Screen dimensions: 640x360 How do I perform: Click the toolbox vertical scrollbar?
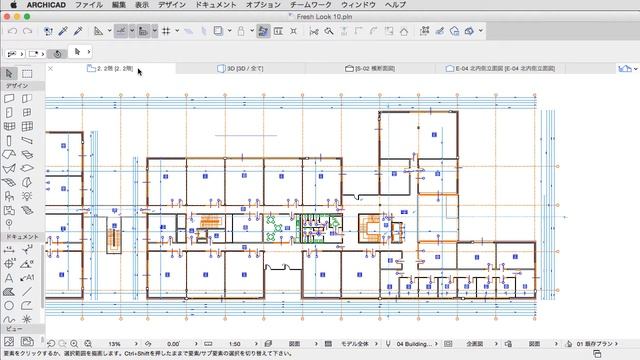(x=42, y=278)
